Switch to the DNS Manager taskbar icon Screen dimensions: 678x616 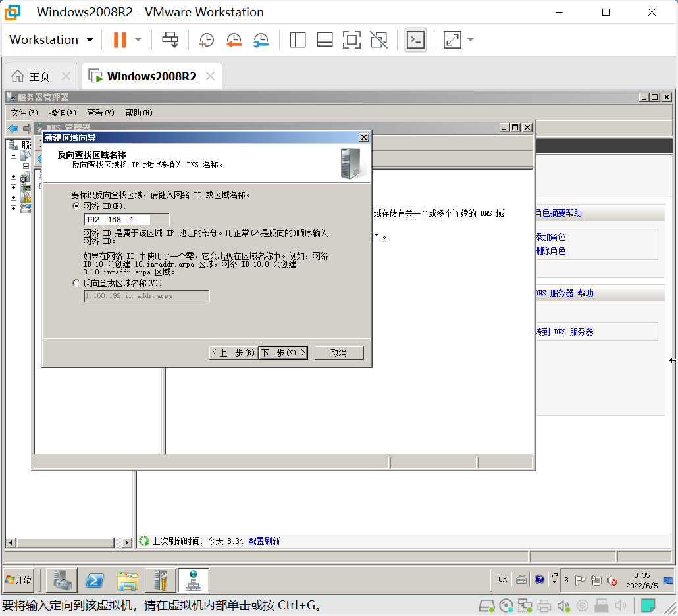click(x=194, y=580)
